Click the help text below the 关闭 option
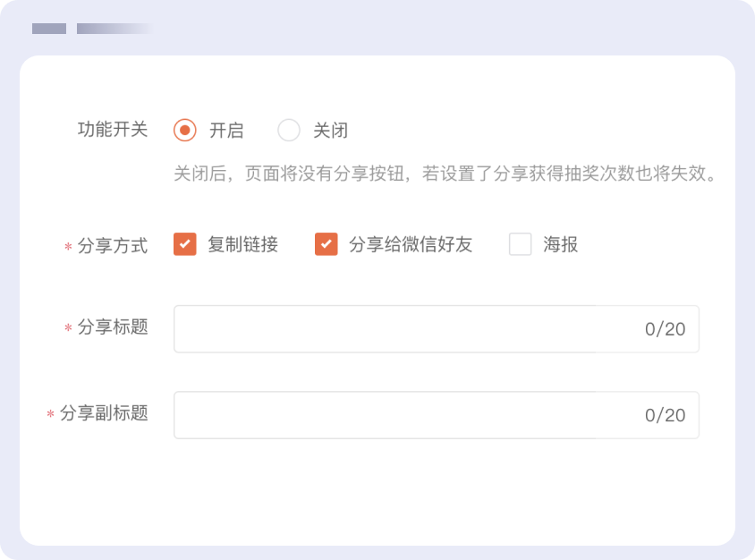 click(x=445, y=174)
